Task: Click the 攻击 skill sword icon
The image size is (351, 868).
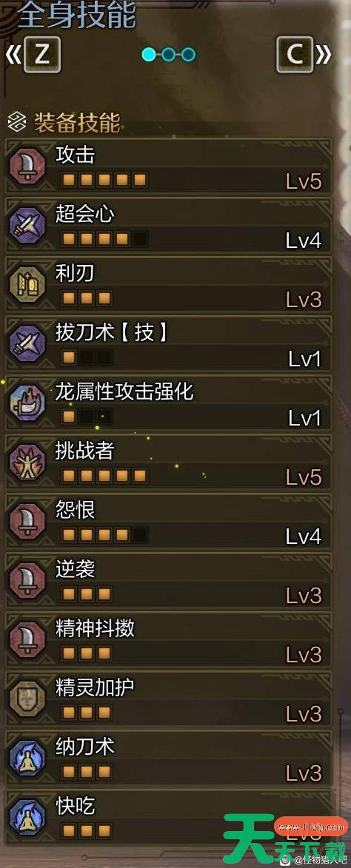Action: [x=27, y=166]
